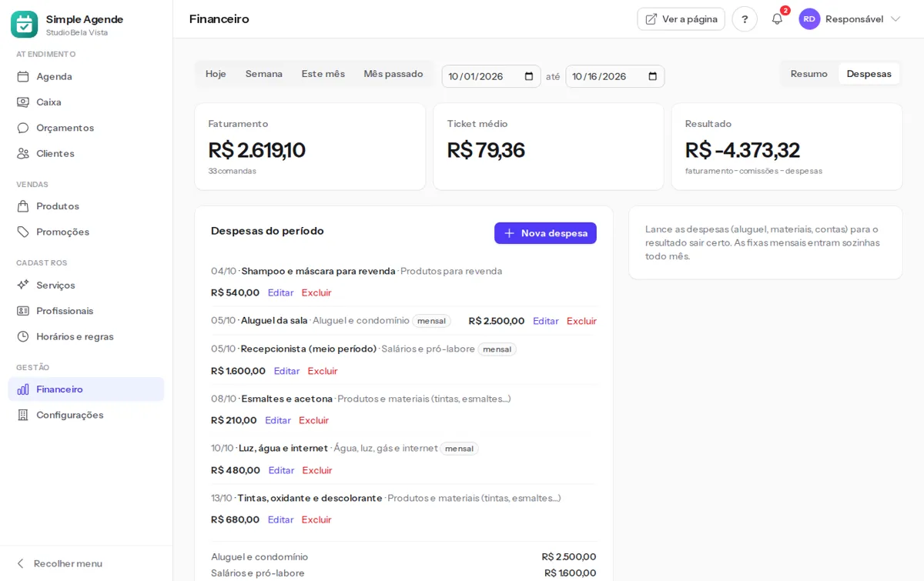The height and width of the screenshot is (581, 924).
Task: Edit the Luz, água e internet expense
Action: [x=281, y=470]
